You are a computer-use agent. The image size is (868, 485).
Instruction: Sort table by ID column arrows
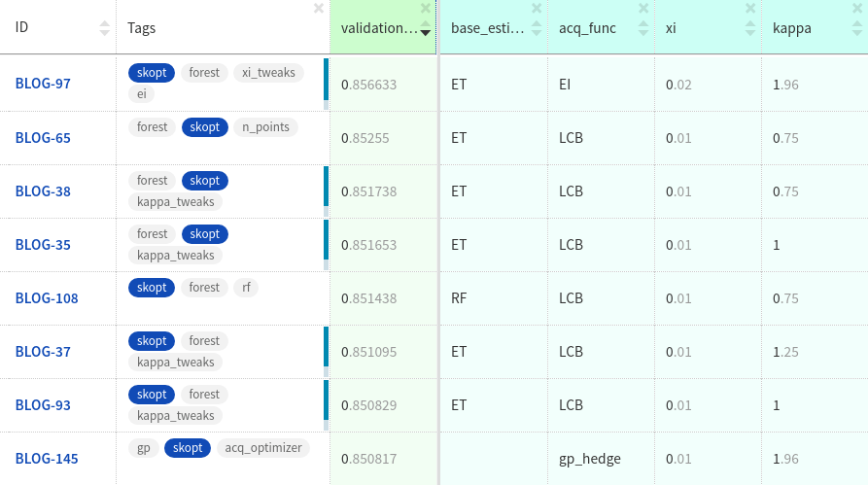tap(105, 29)
